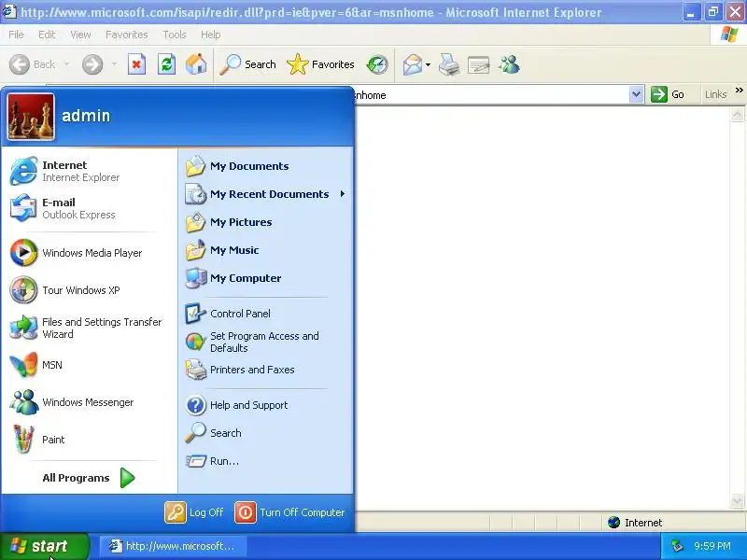
Task: Open Help and Support
Action: coord(266,405)
